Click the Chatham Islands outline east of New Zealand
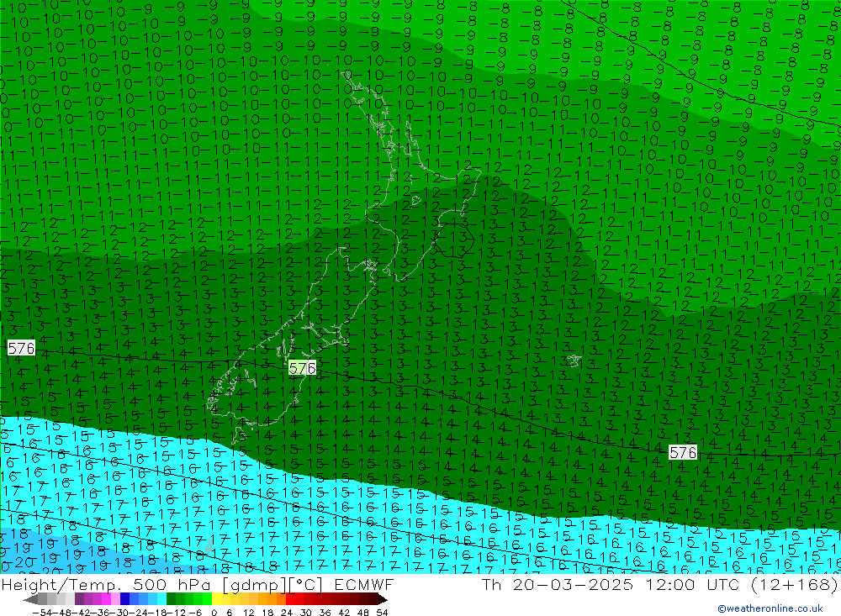Screen dimensions: 841x616 574,361
